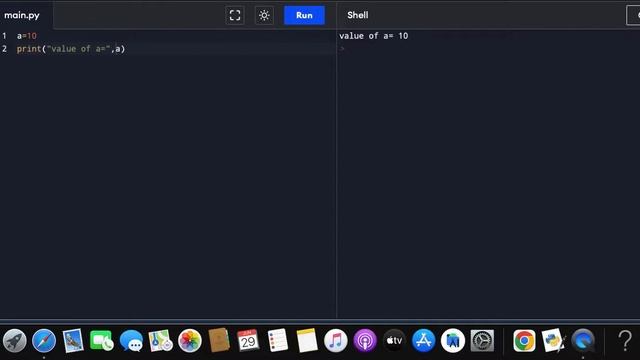Open Google Chrome from the dock
Image resolution: width=640 pixels, height=360 pixels.
click(x=524, y=340)
